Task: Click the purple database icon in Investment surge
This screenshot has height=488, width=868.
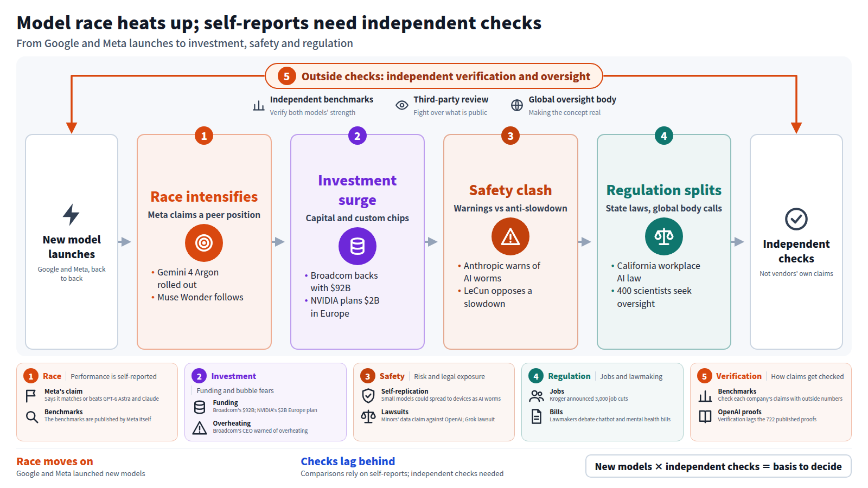Action: (x=358, y=246)
